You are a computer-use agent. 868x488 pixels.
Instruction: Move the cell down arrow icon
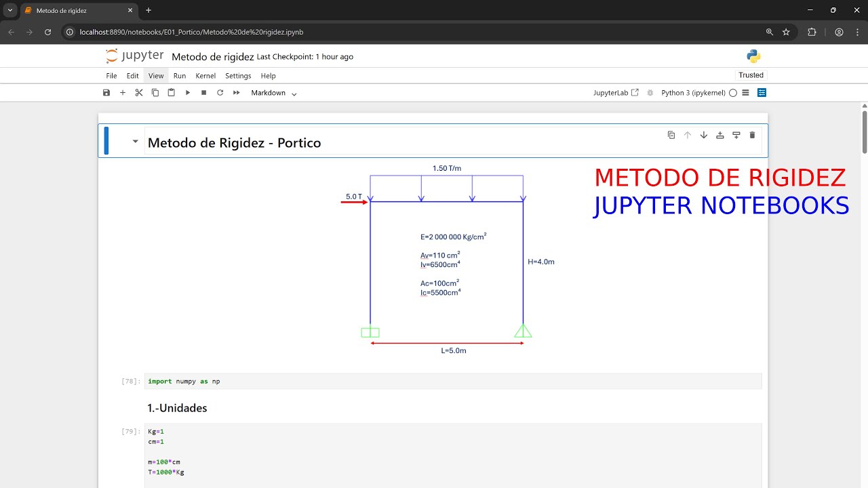coord(704,135)
